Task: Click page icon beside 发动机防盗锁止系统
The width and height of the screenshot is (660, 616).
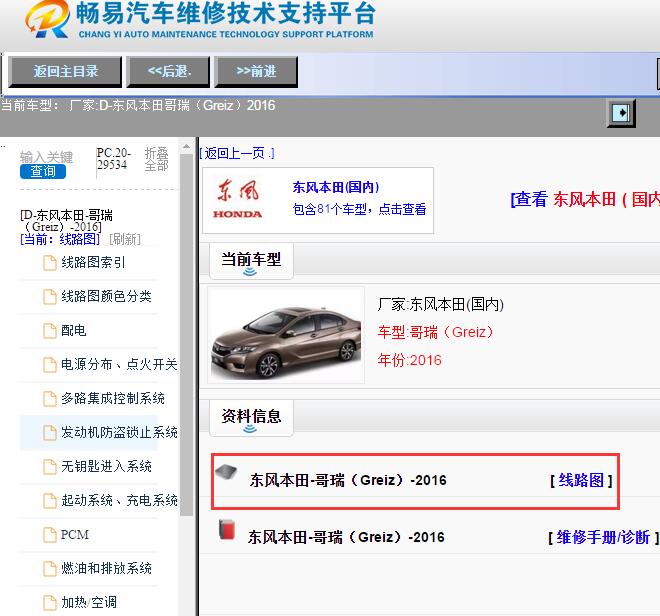Action: click(50, 433)
